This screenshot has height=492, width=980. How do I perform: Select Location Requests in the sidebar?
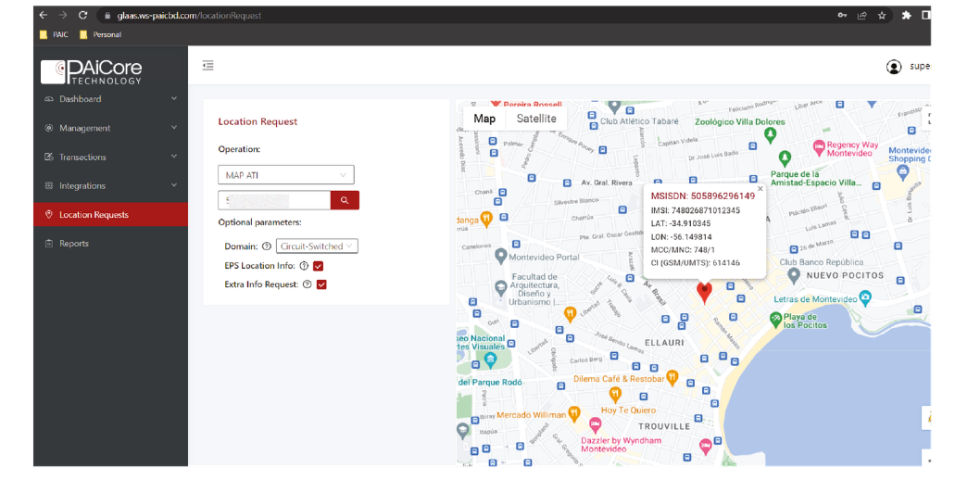[x=110, y=214]
